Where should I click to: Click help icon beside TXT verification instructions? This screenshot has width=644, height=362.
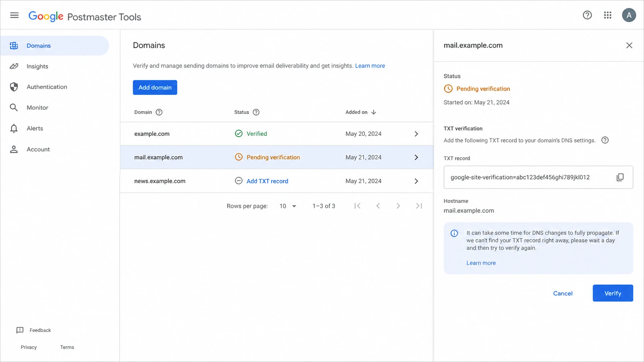tap(605, 140)
